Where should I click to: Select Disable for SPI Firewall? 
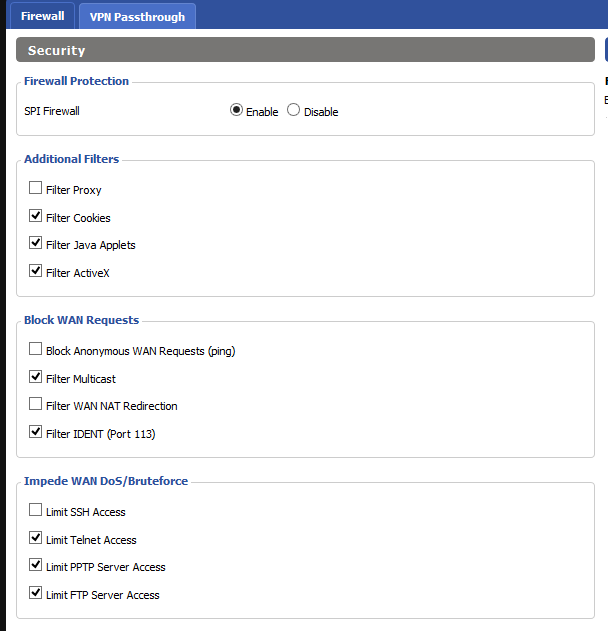point(293,111)
